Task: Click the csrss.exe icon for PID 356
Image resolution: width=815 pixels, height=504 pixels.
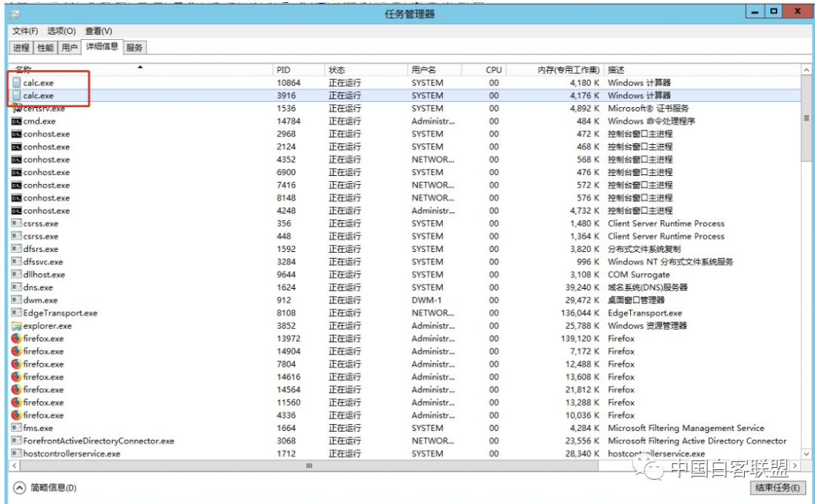Action: click(16, 223)
